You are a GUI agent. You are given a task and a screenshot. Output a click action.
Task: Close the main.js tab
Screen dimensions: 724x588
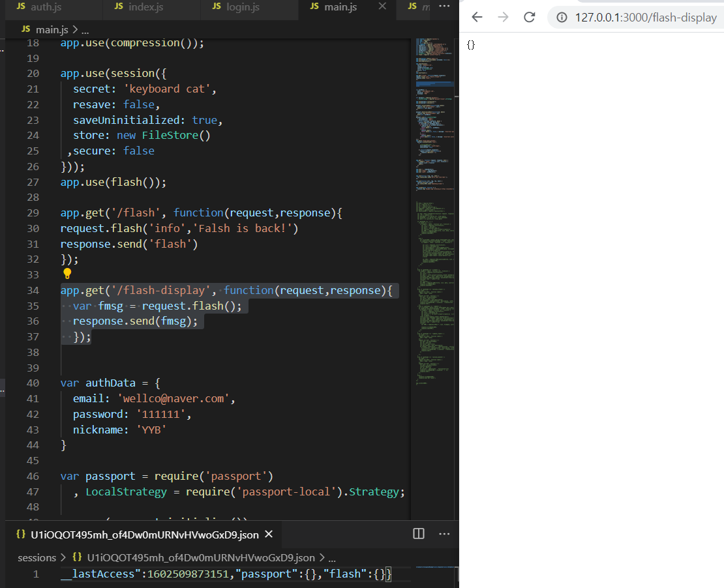pyautogui.click(x=382, y=7)
